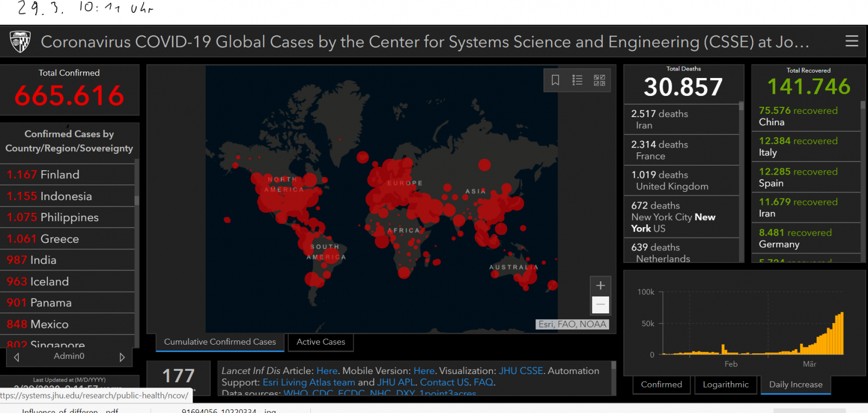Follow the JHU CSSE link

(x=521, y=371)
